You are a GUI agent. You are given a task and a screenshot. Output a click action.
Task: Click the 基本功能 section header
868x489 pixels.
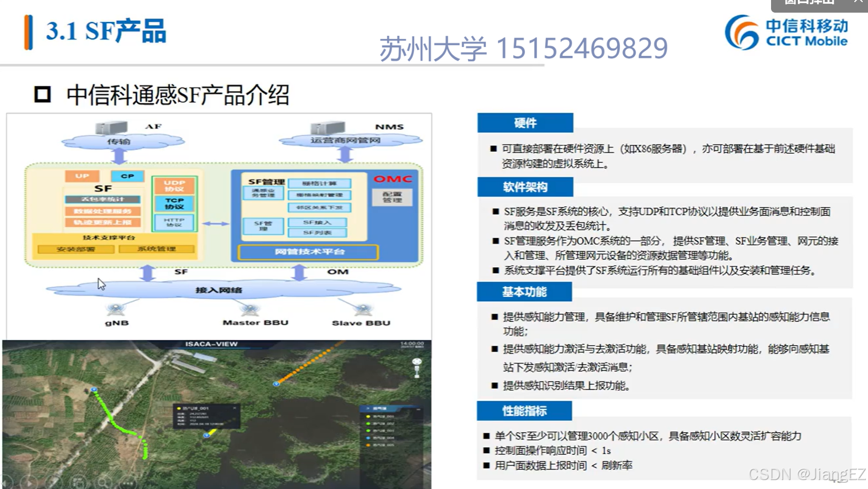(524, 291)
